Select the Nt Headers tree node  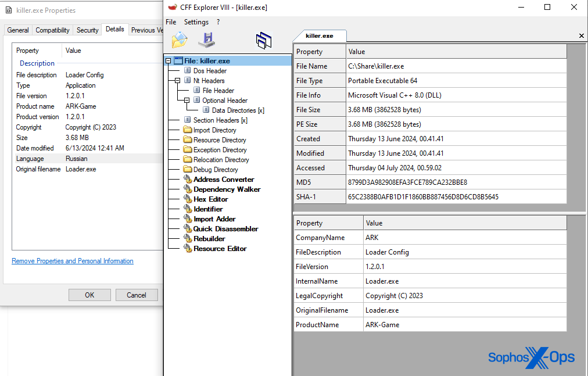point(209,81)
